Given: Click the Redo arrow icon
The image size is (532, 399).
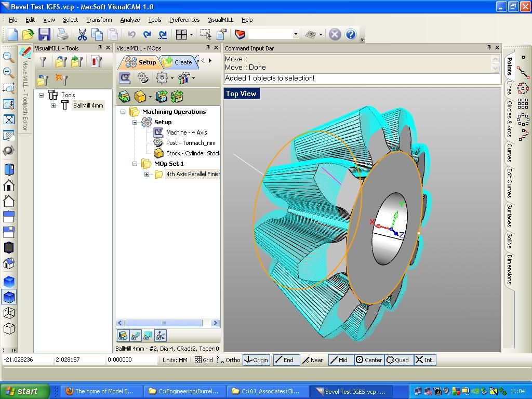Looking at the screenshot, I should tap(147, 34).
